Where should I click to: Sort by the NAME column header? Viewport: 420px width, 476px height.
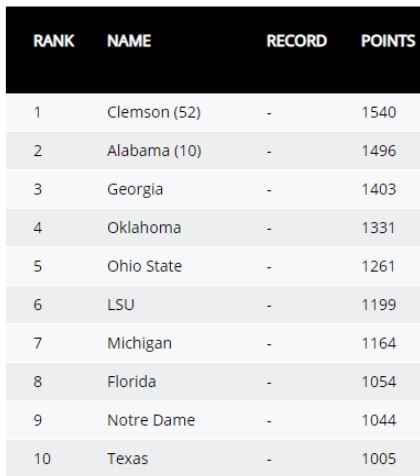tap(129, 41)
